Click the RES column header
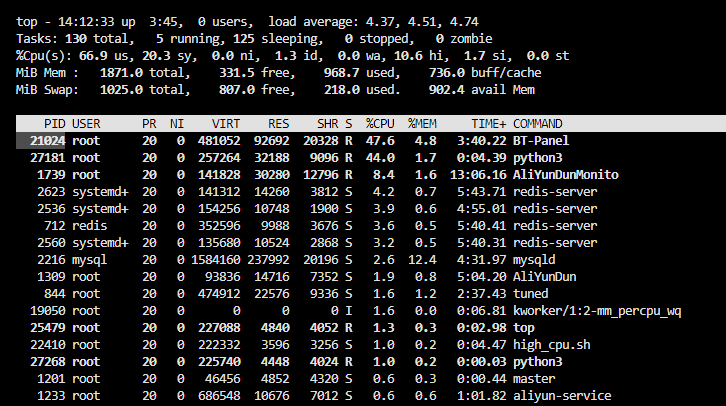Screen dimensions: 726x406 click(279, 124)
